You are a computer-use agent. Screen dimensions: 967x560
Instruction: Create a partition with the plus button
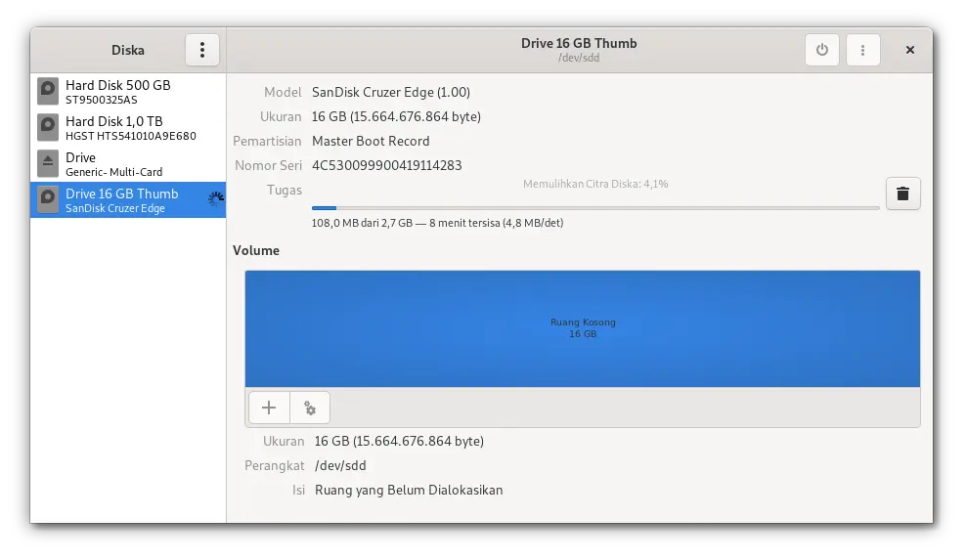[x=269, y=408]
